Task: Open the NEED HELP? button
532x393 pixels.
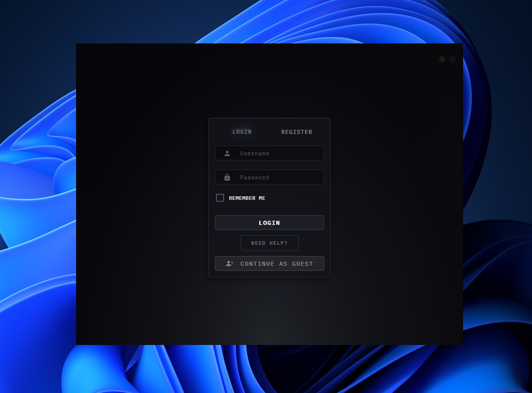Action: pos(270,243)
